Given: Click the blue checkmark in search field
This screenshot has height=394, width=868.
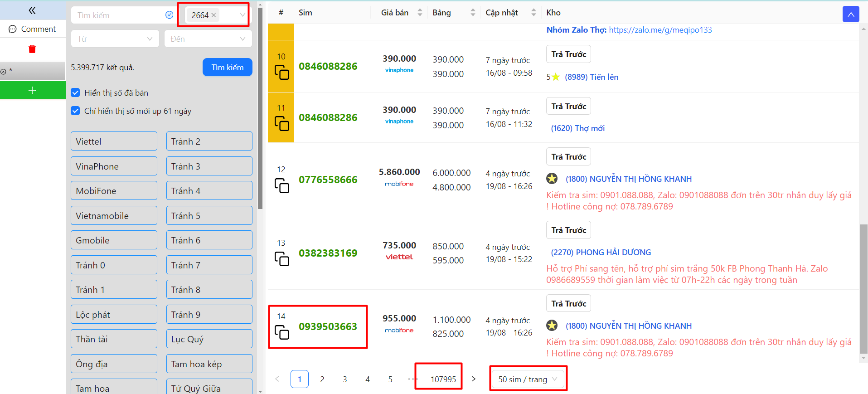Looking at the screenshot, I should [169, 15].
